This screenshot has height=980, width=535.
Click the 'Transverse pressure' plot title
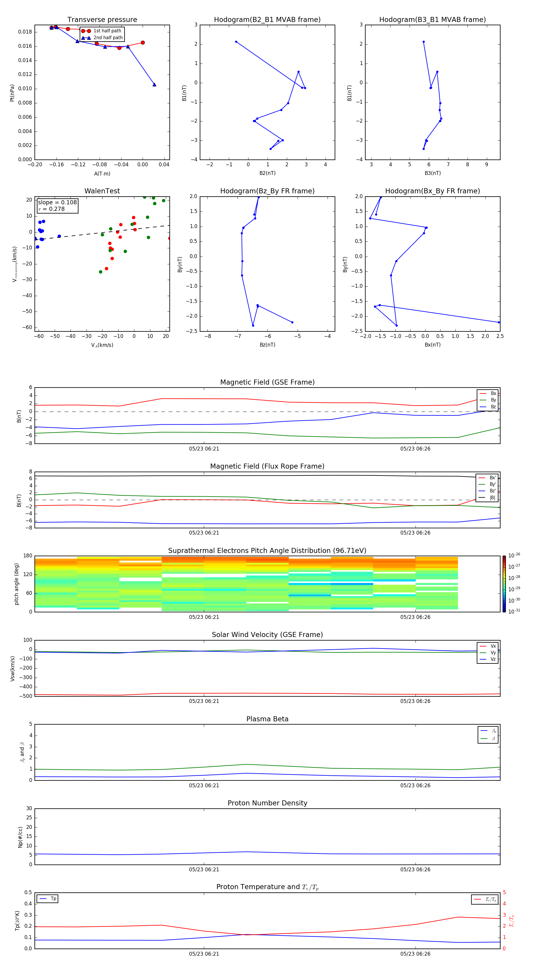pos(102,20)
